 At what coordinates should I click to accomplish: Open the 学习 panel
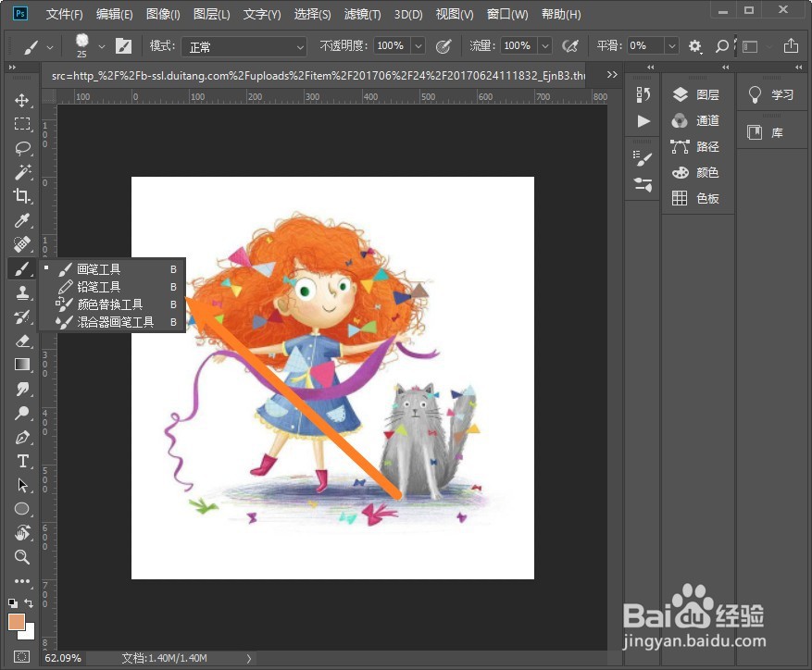click(x=771, y=94)
